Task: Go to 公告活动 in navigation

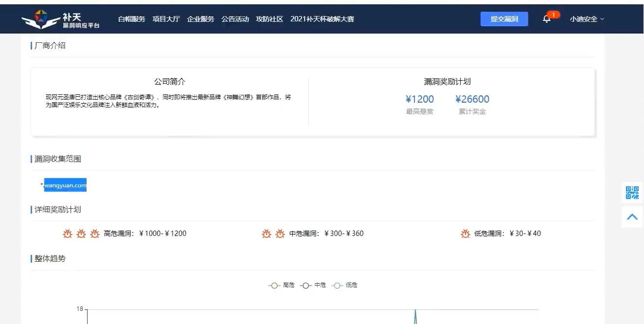Action: point(235,19)
